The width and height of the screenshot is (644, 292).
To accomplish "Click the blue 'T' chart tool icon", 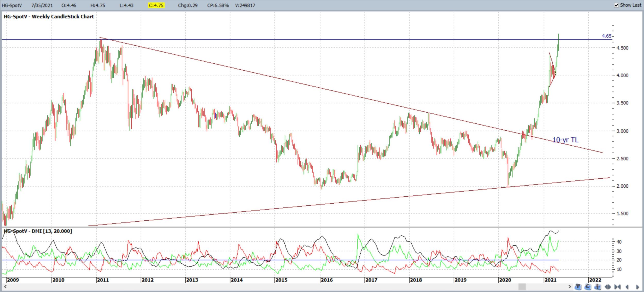I will tap(578, 287).
